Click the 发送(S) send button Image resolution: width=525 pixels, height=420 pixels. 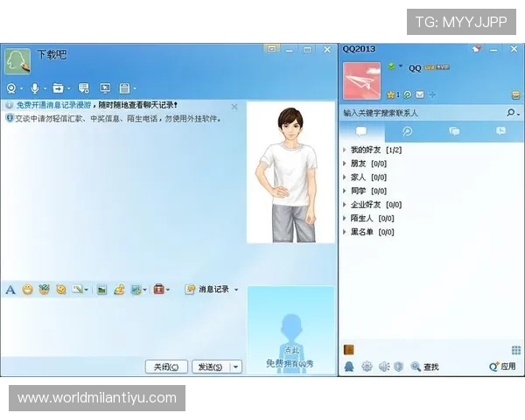pyautogui.click(x=209, y=367)
